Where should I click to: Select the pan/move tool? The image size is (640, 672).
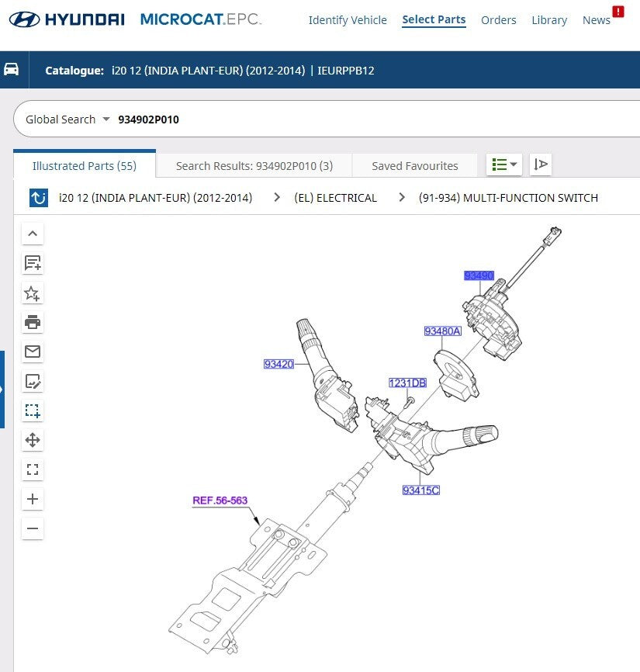click(x=33, y=440)
